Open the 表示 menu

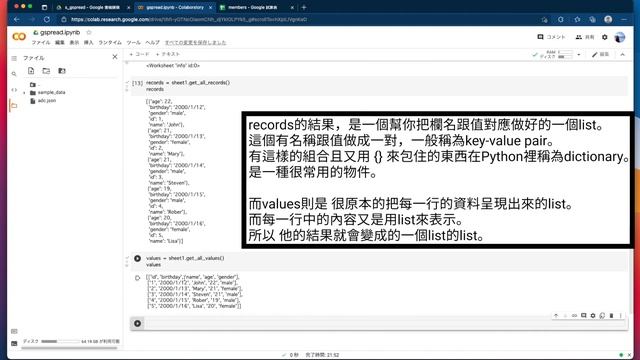pyautogui.click(x=74, y=42)
